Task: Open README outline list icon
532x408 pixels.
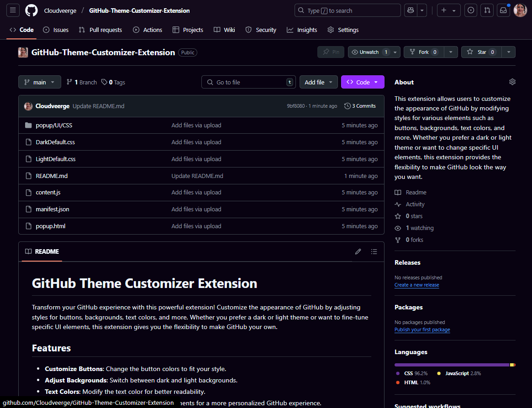Action: (x=374, y=251)
